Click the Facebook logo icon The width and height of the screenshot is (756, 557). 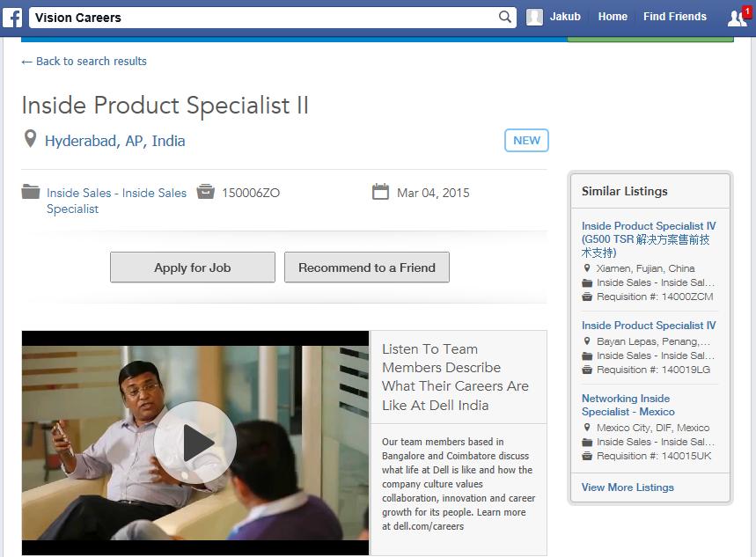[12, 18]
